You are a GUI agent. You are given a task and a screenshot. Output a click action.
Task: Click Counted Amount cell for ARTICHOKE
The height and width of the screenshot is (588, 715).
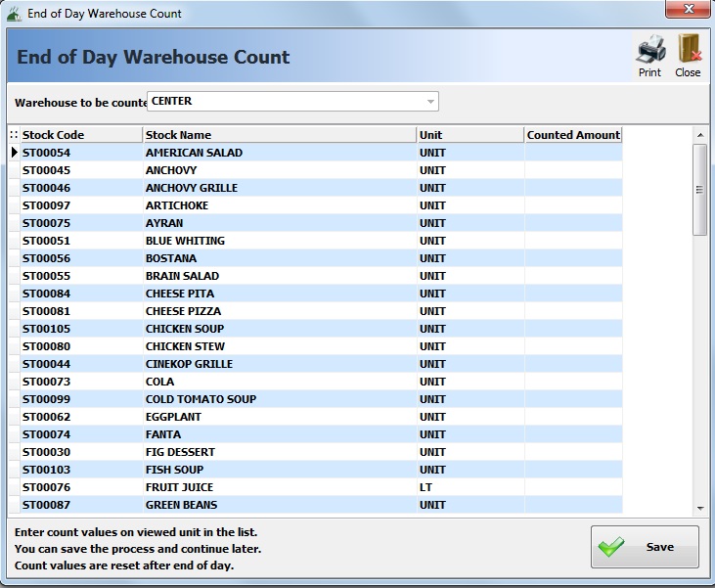click(573, 205)
